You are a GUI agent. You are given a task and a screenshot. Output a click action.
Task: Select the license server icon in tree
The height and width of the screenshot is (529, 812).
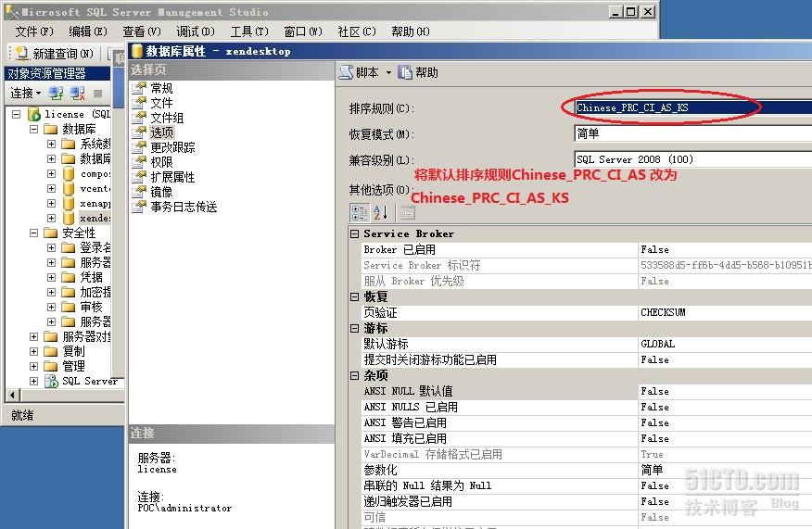tap(34, 114)
